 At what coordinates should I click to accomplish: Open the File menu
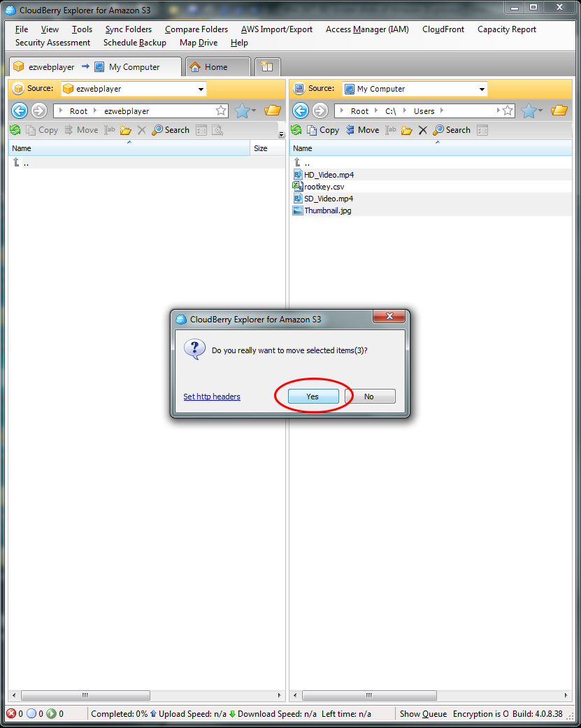(22, 29)
